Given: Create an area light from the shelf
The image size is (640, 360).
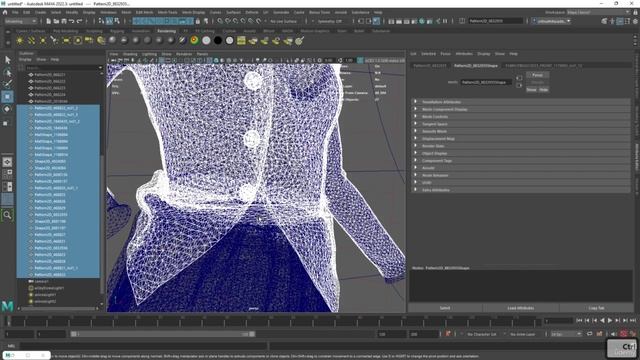Looking at the screenshot, I should (x=66, y=40).
